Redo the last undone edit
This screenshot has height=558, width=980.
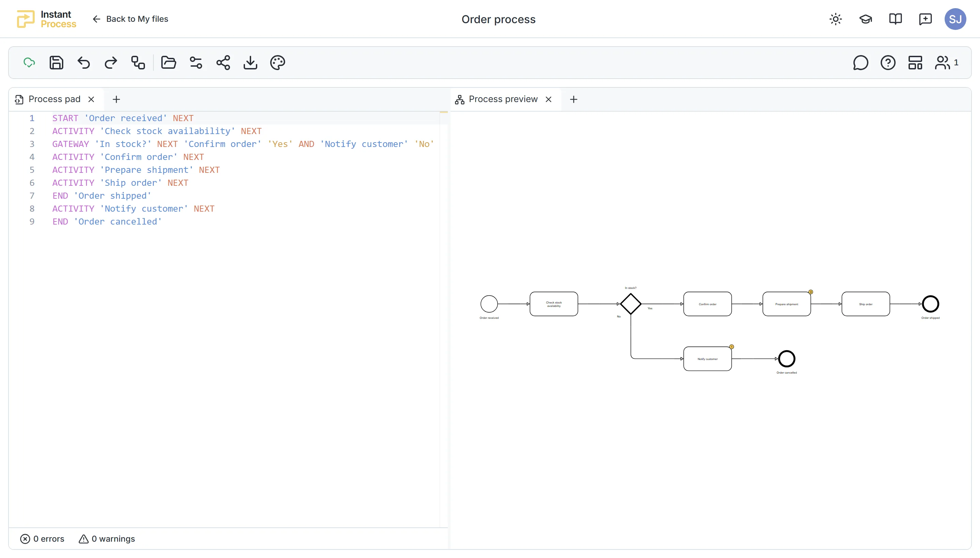coord(111,63)
